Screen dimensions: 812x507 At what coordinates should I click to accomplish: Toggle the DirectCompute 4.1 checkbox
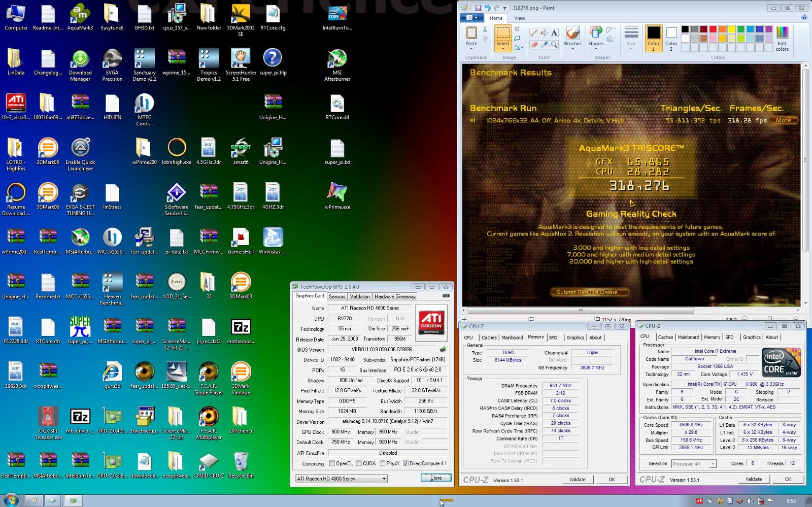(405, 463)
